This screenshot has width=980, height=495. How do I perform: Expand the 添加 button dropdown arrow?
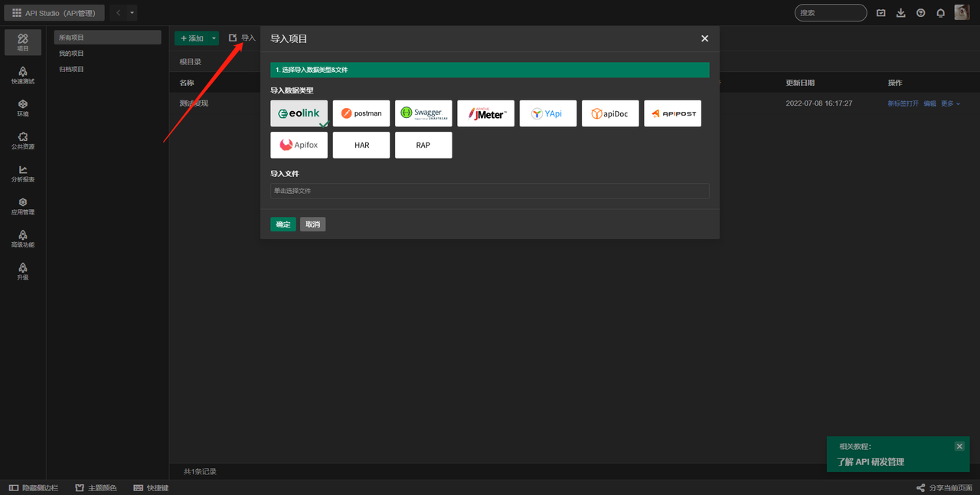214,38
